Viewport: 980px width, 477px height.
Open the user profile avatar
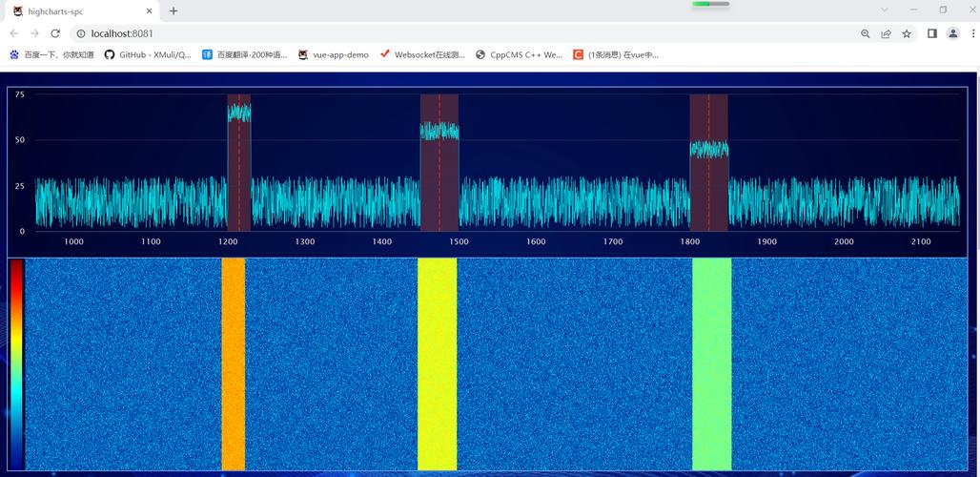click(x=952, y=33)
